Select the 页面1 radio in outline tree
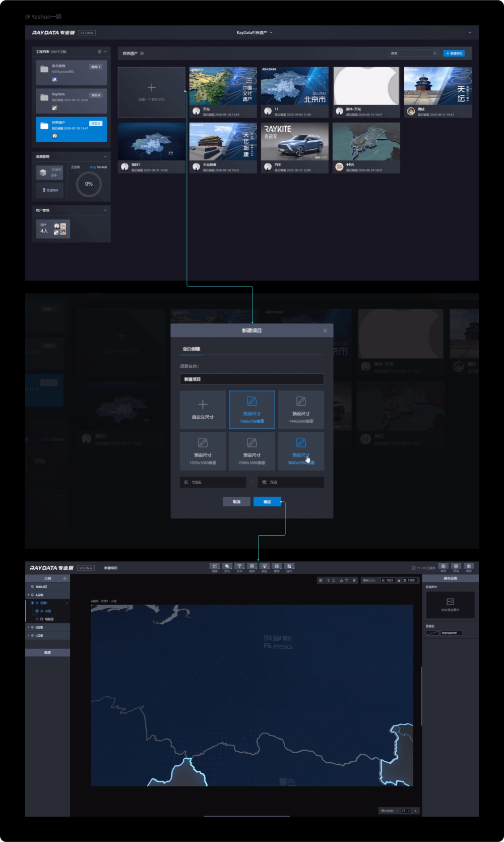This screenshot has height=842, width=504. pyautogui.click(x=32, y=603)
